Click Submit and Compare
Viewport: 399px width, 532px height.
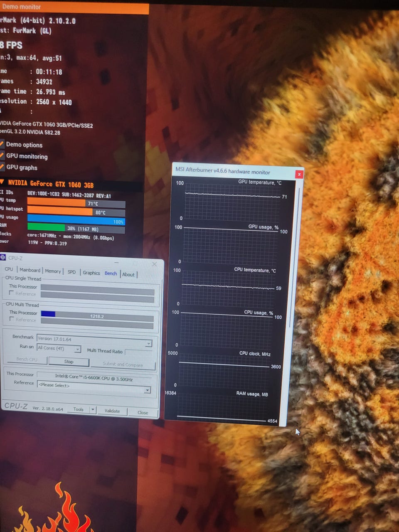click(x=123, y=365)
